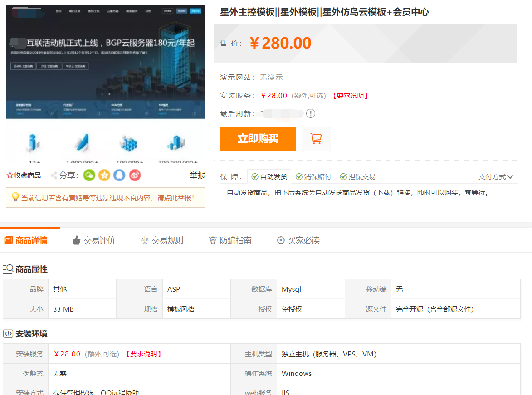Open the 防骗指南 tab
Screen dimensions: 532x395
click(x=230, y=240)
